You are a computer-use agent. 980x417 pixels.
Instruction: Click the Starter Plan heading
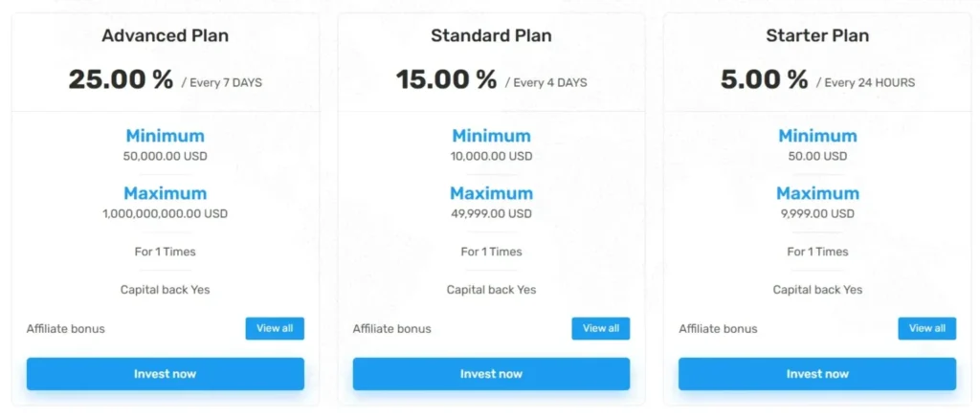pos(817,36)
